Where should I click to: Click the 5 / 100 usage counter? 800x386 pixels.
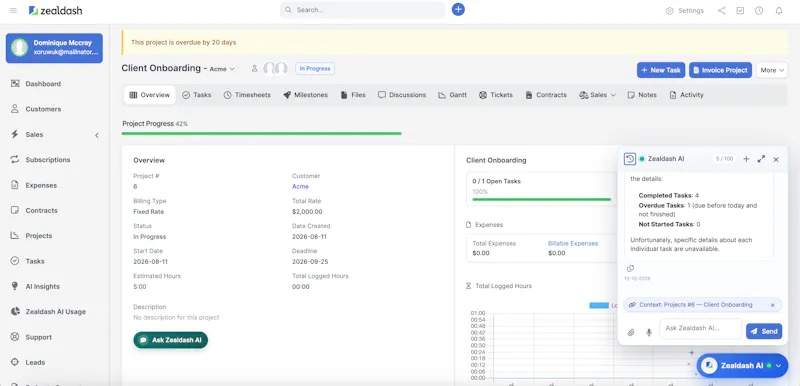pos(724,159)
